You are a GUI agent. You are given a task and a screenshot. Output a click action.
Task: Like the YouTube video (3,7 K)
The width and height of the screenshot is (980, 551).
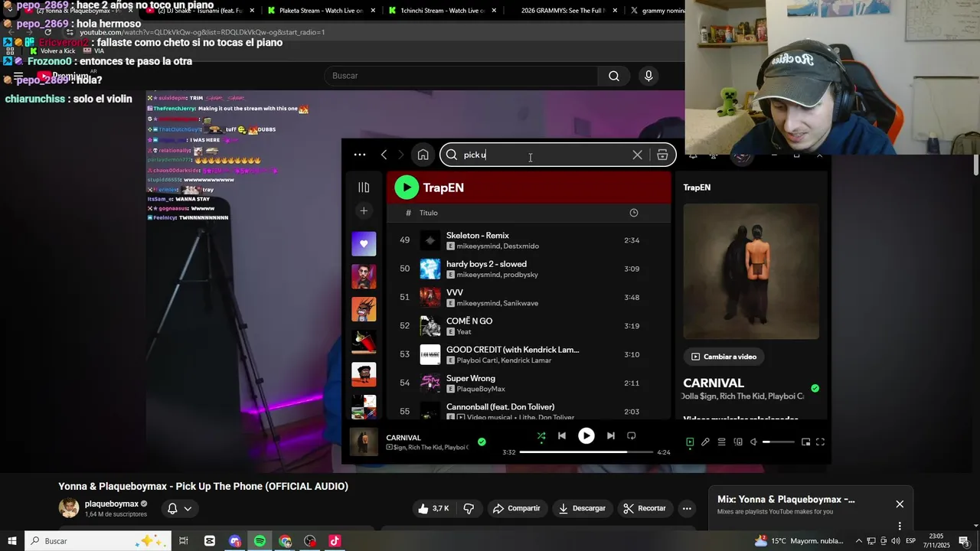pos(433,508)
